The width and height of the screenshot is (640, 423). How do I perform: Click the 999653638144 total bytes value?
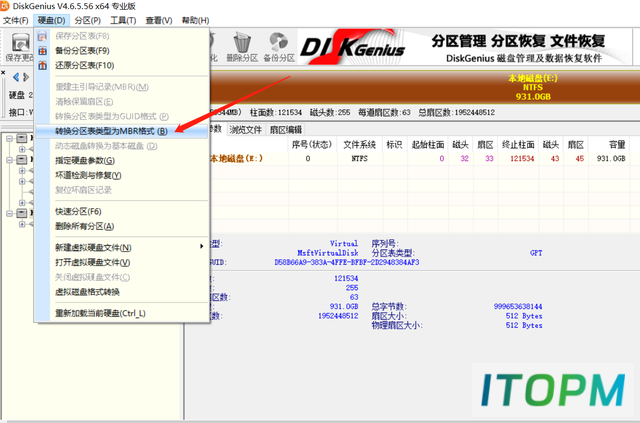point(518,307)
